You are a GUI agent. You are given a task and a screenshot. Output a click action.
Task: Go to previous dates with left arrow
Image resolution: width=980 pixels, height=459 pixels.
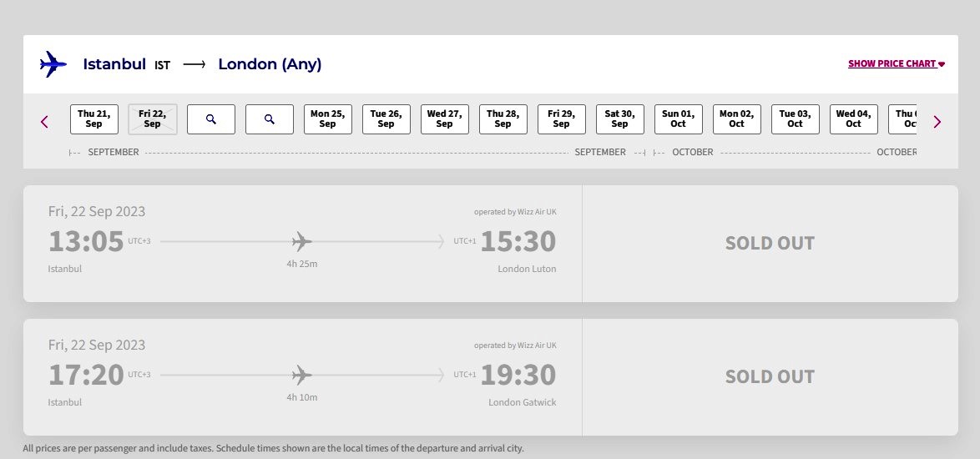click(x=44, y=122)
